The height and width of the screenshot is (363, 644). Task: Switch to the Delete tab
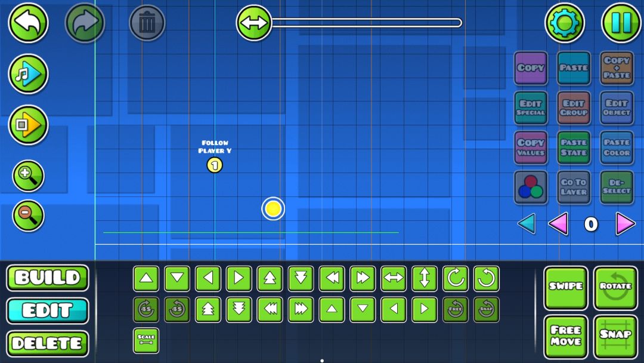47,343
